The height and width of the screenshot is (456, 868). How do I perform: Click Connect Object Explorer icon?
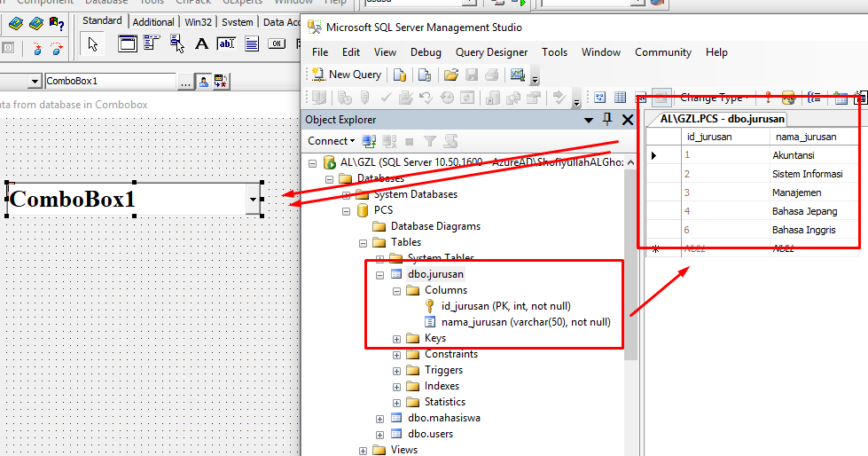click(369, 141)
